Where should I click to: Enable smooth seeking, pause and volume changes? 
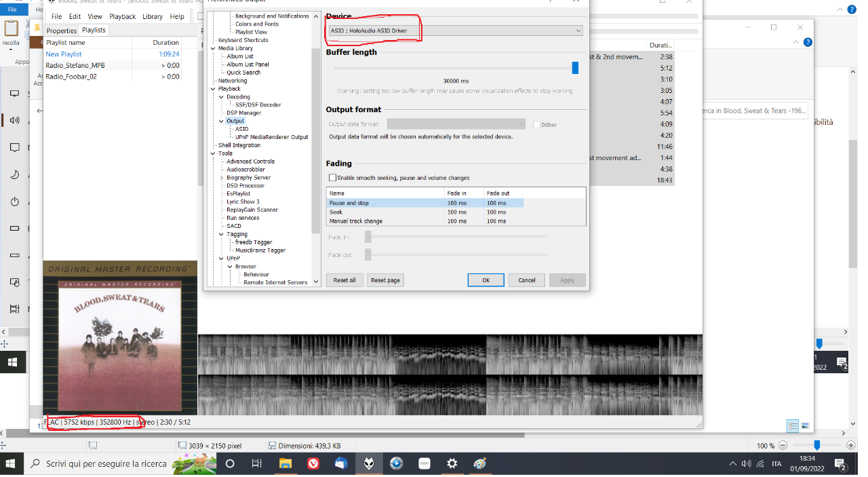point(332,178)
